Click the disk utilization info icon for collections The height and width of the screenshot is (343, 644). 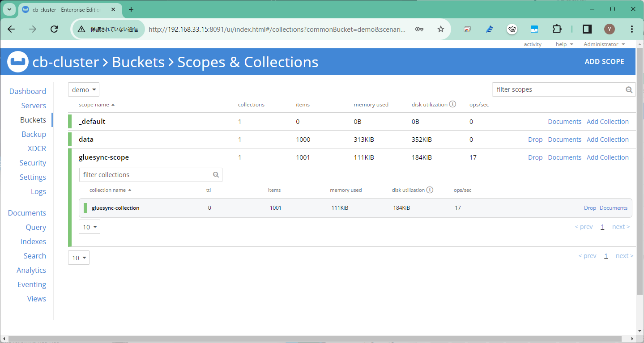click(430, 190)
